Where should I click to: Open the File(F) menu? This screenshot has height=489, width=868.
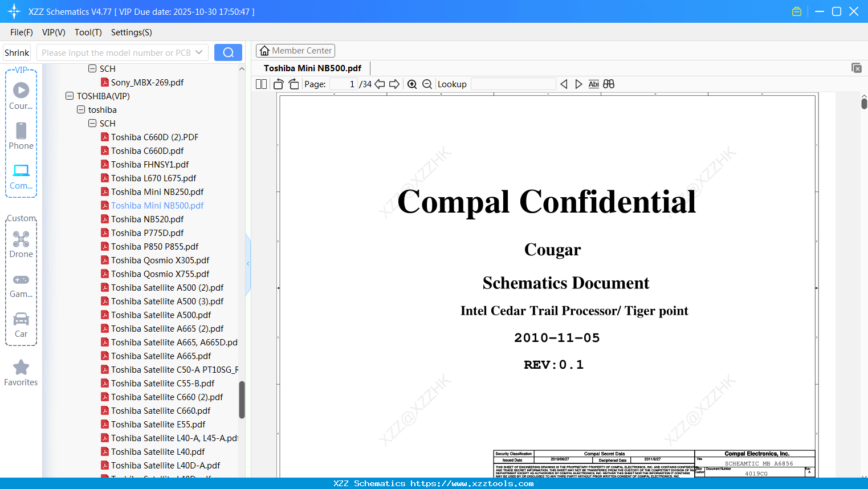coord(22,32)
